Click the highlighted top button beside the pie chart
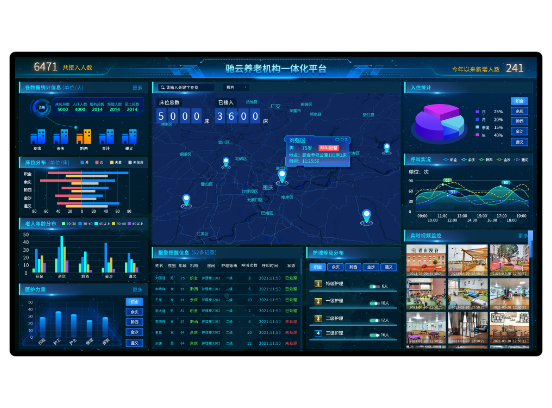 click(519, 101)
